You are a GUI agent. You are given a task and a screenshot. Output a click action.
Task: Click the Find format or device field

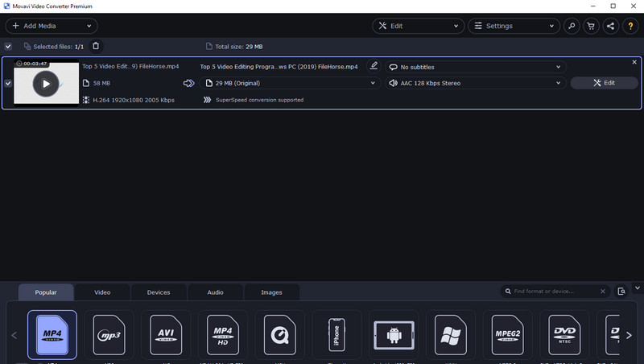pyautogui.click(x=555, y=292)
